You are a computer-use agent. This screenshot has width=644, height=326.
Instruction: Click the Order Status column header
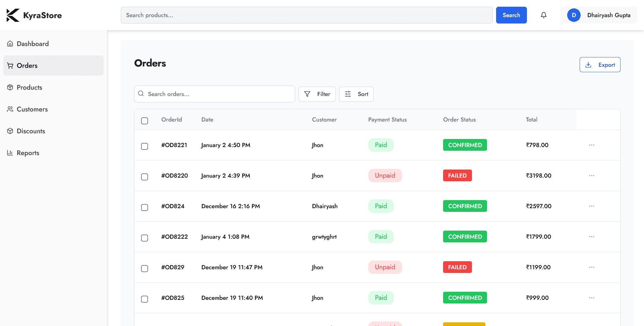tap(460, 120)
